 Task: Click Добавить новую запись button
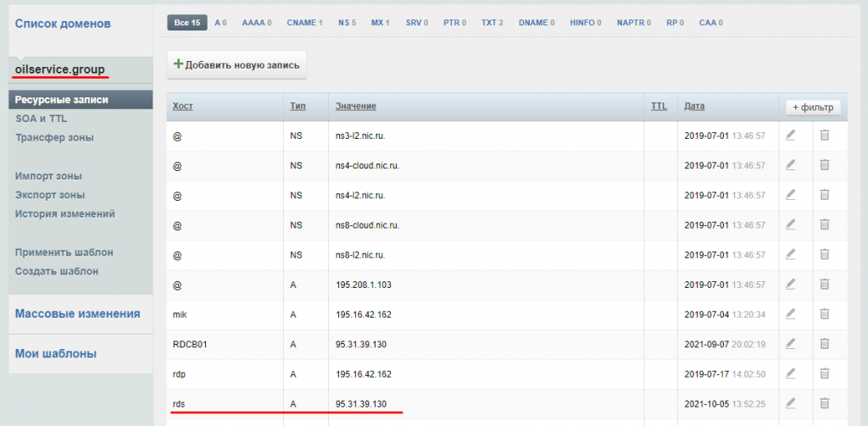(x=237, y=64)
